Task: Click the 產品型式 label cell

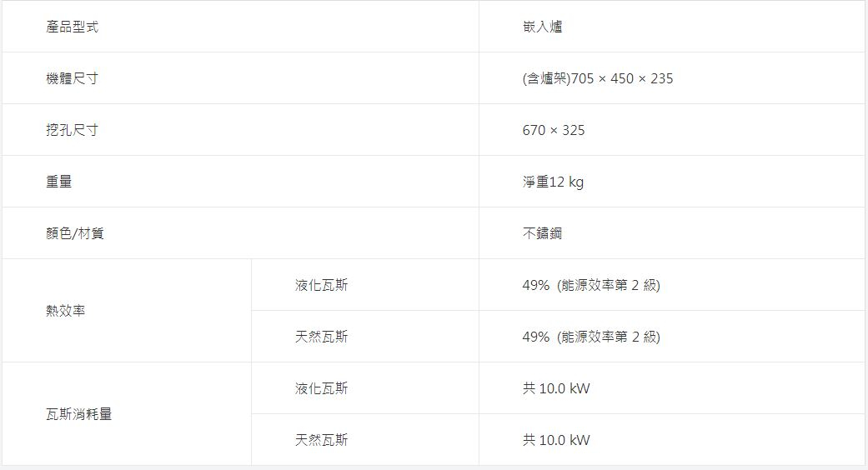Action: [x=72, y=27]
